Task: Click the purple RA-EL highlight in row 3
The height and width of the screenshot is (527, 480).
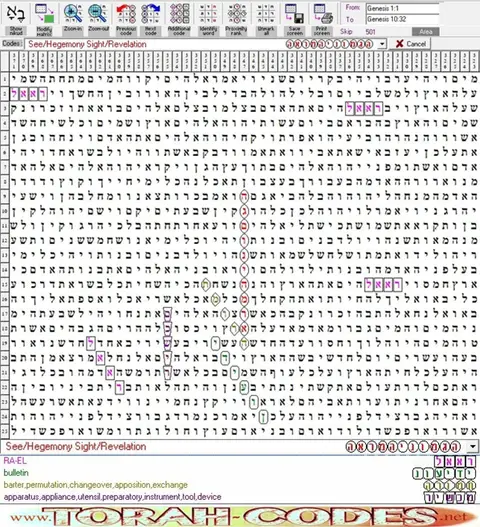Action: 365,109
